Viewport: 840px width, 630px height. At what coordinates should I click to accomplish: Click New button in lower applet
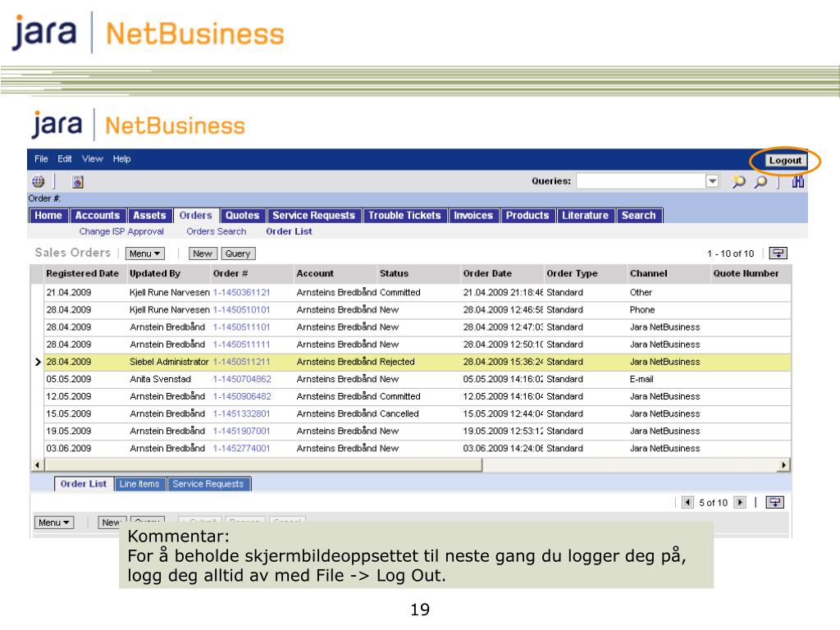point(112,523)
